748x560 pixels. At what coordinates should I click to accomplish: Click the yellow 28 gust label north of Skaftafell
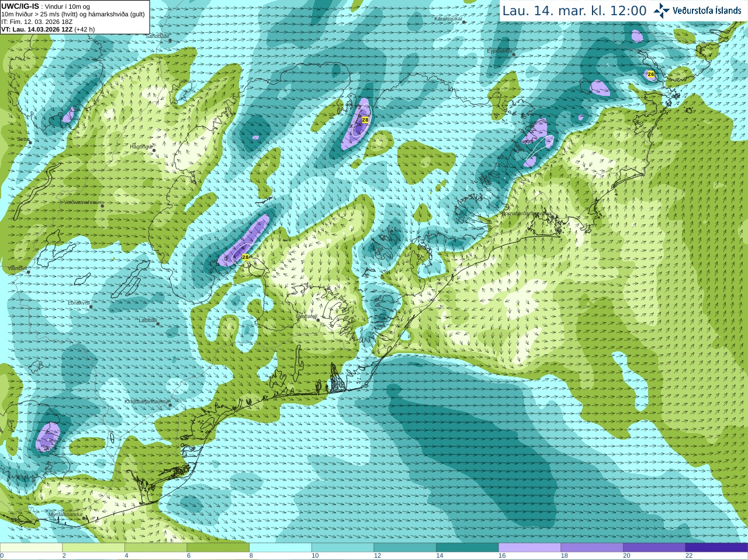point(245,257)
